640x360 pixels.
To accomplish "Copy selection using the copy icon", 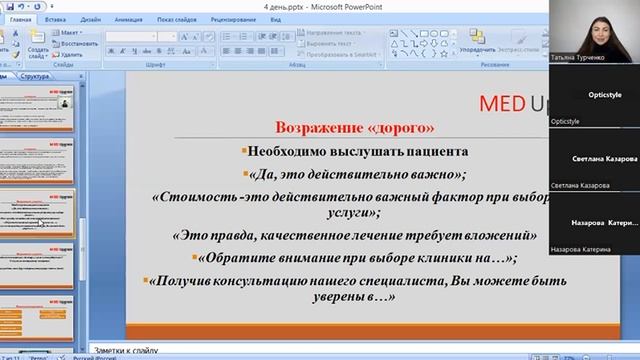I will [x=15, y=44].
